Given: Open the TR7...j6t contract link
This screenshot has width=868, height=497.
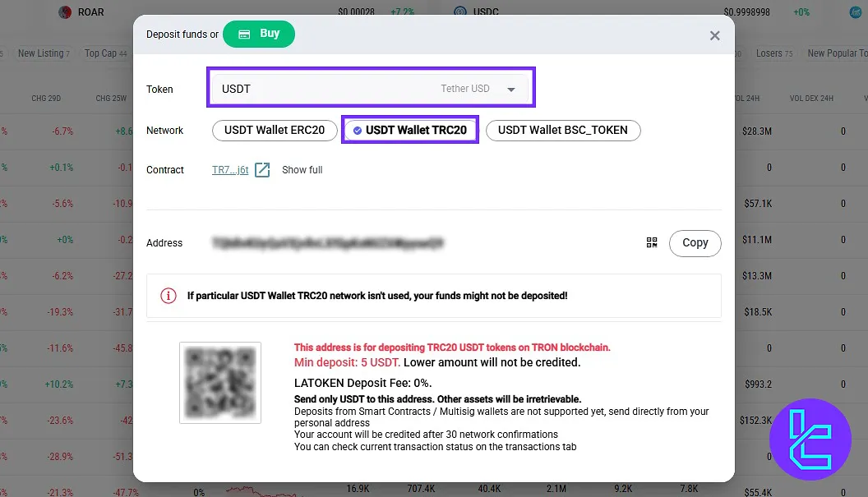Looking at the screenshot, I should tap(230, 170).
